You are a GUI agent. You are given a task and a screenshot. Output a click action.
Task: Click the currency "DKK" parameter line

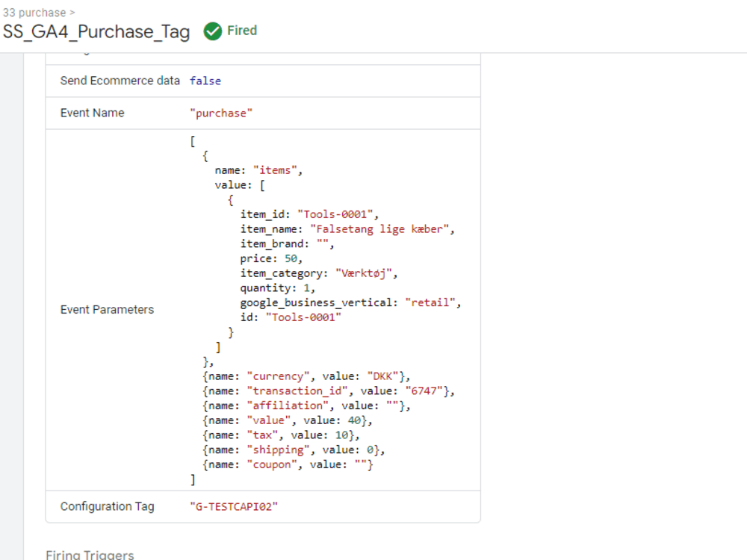click(306, 376)
